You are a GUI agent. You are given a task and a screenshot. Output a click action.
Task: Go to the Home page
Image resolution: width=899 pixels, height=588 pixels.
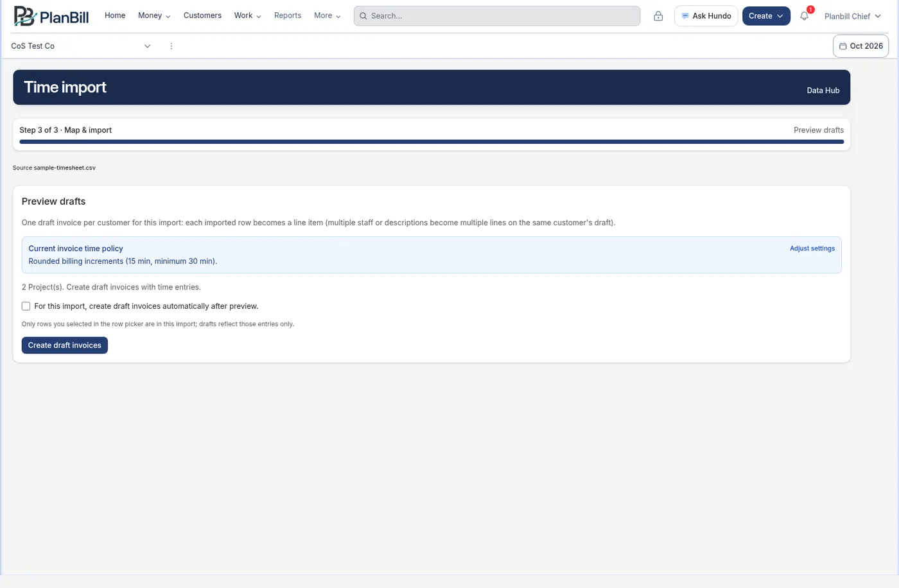pos(115,15)
